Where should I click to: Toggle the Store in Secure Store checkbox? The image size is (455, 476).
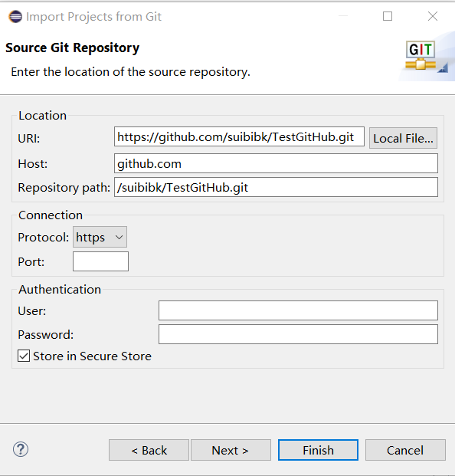point(24,356)
